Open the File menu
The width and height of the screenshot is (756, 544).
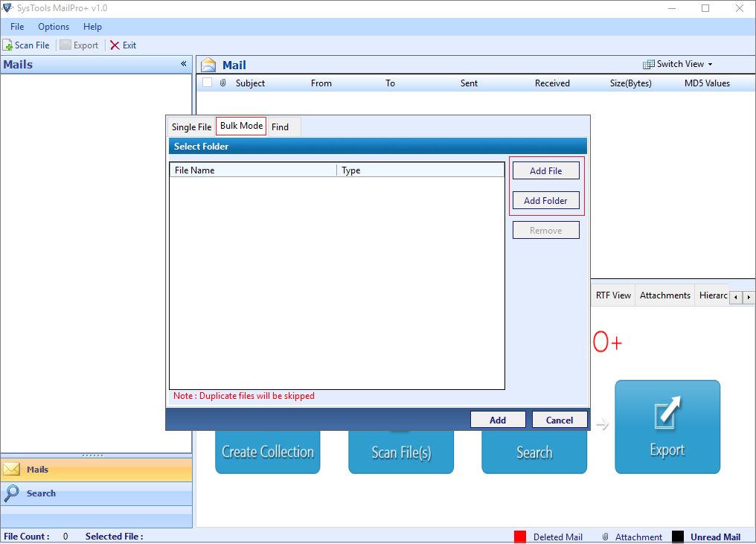point(17,27)
